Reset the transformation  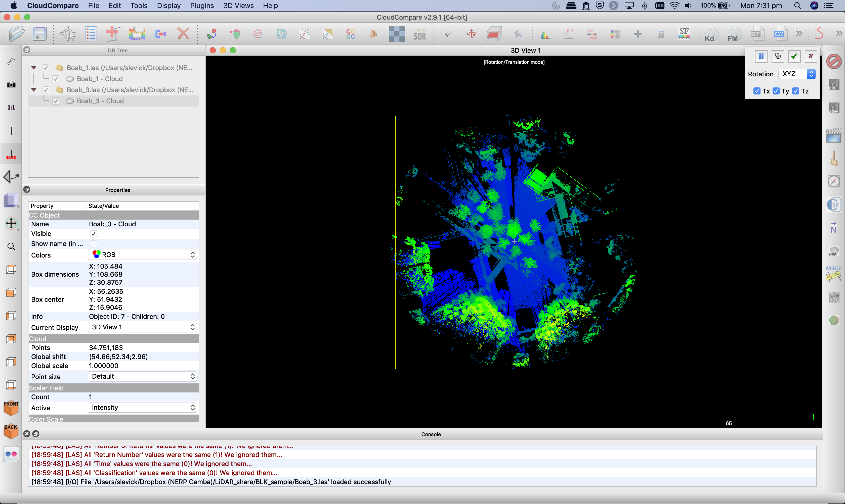[778, 56]
